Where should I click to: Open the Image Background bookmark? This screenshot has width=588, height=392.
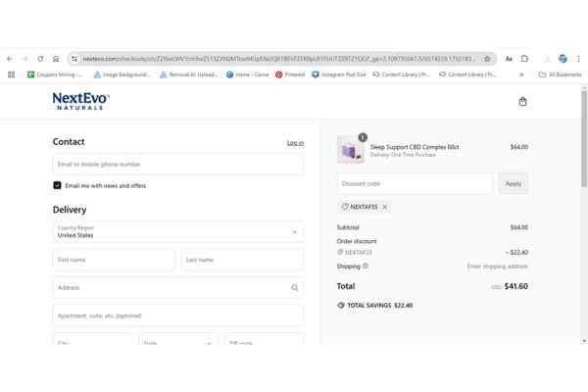point(122,74)
